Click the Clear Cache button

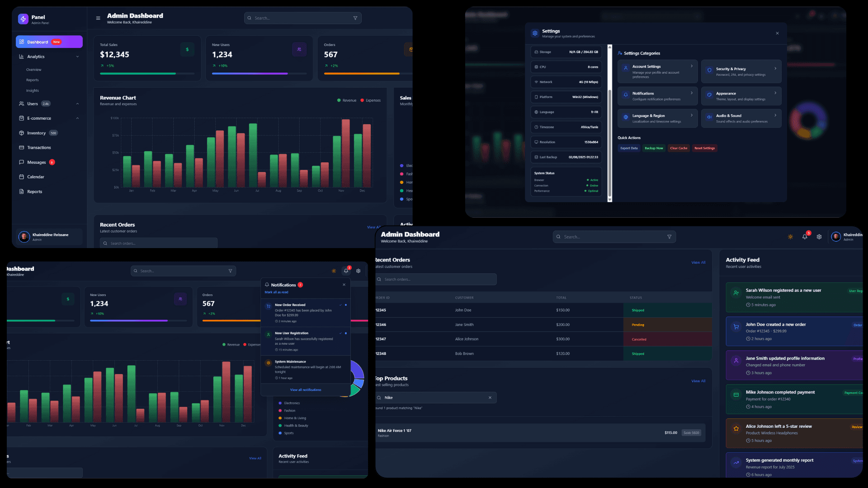[679, 148]
